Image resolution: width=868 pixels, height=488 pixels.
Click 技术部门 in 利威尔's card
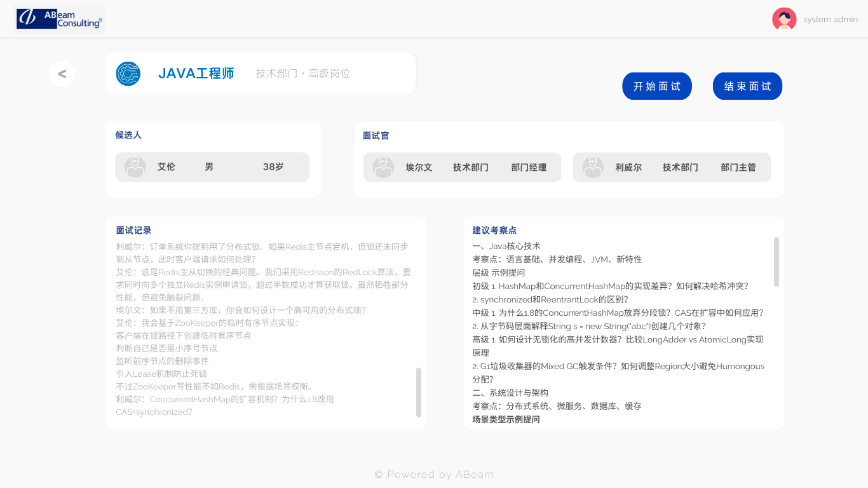point(681,168)
